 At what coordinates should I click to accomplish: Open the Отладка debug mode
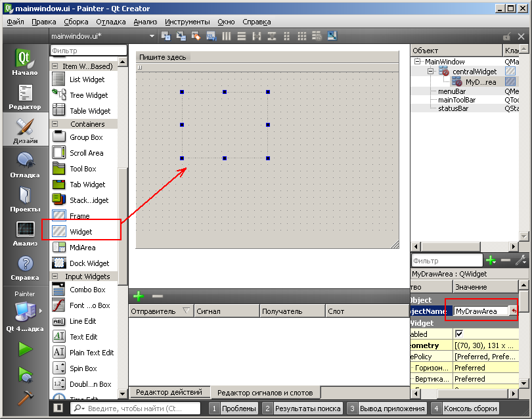(25, 165)
